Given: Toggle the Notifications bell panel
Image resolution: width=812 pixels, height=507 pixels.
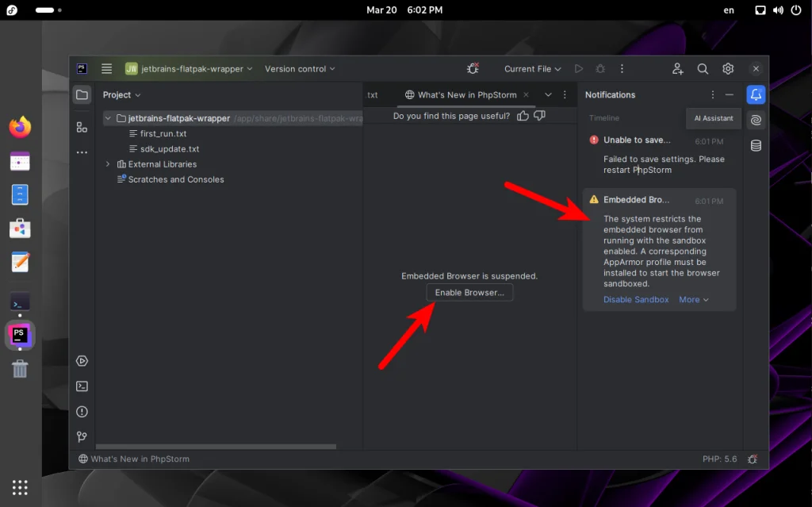Looking at the screenshot, I should point(755,94).
